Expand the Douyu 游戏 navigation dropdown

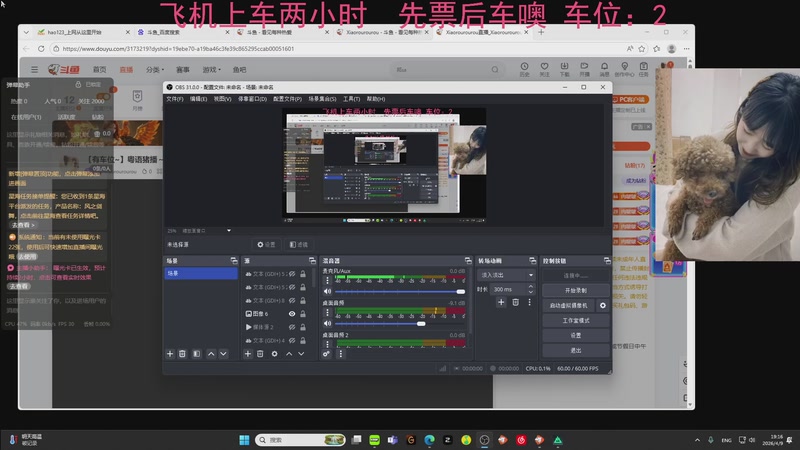coord(211,69)
